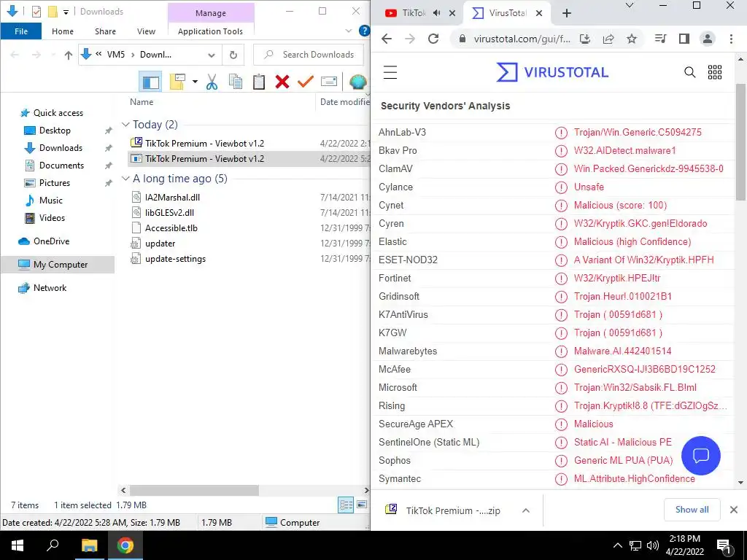This screenshot has height=560, width=747.
Task: Switch to the TikTok Chrome tab
Action: click(x=414, y=13)
